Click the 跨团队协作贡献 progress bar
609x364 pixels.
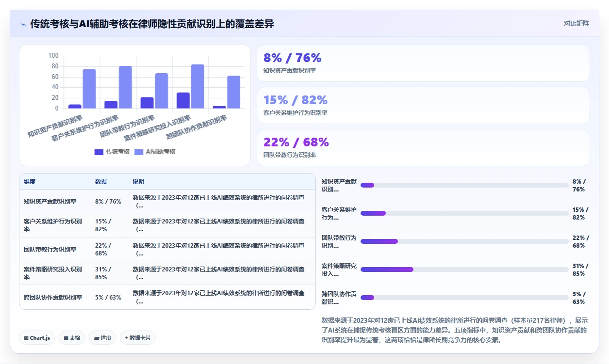coord(464,298)
